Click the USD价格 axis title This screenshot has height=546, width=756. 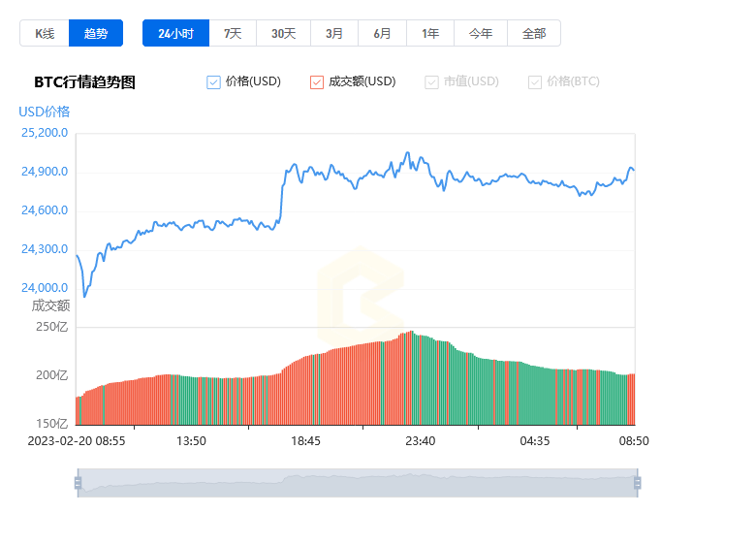coord(45,112)
